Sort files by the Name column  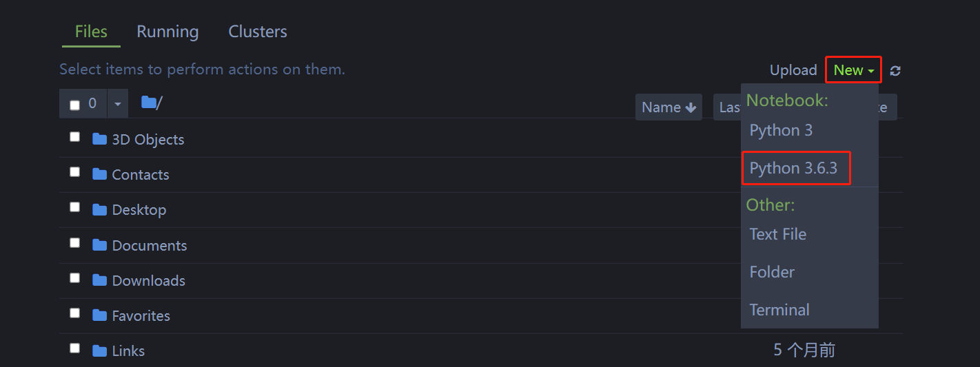click(x=668, y=107)
